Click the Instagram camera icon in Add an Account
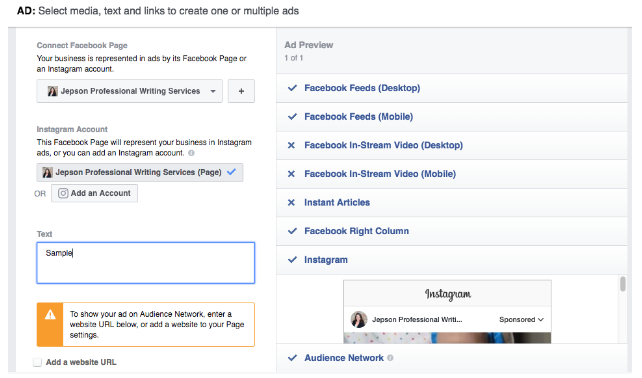The image size is (642, 378). pyautogui.click(x=63, y=193)
